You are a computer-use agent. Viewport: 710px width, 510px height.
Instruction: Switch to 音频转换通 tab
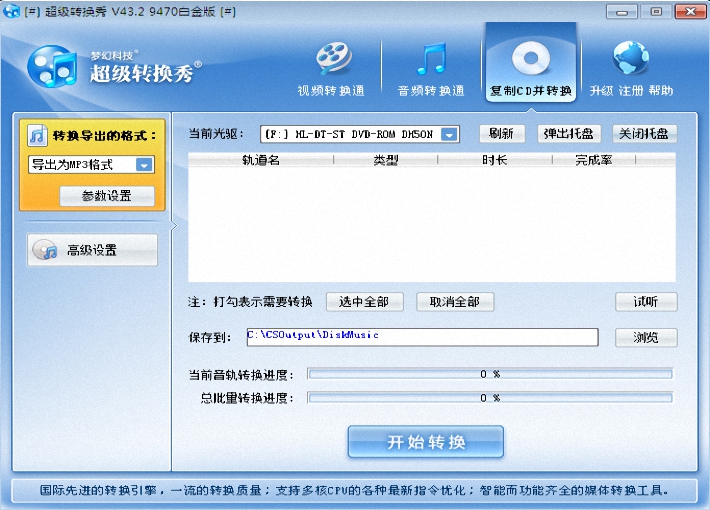pos(431,91)
